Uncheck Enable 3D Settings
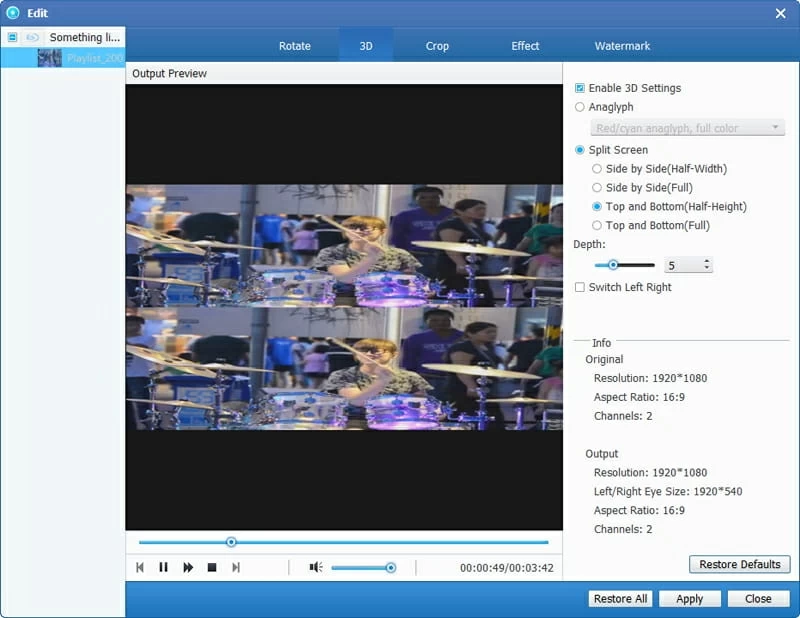The height and width of the screenshot is (618, 800). pyautogui.click(x=580, y=88)
